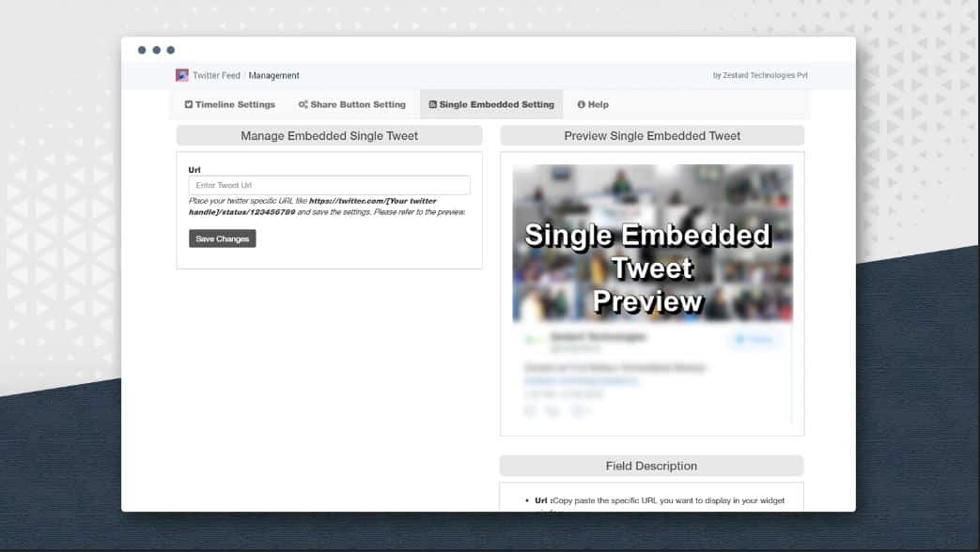Click the Enter Tweet Url input field

coord(329,184)
